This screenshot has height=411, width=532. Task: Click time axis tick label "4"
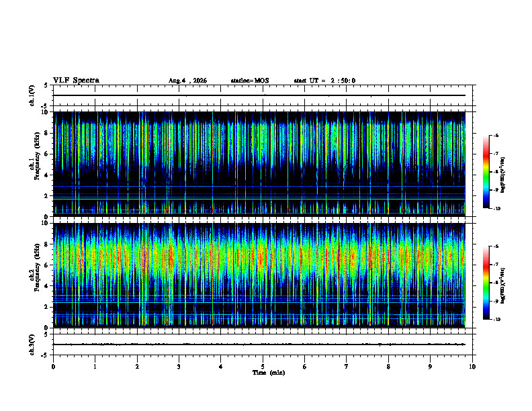[x=221, y=367]
